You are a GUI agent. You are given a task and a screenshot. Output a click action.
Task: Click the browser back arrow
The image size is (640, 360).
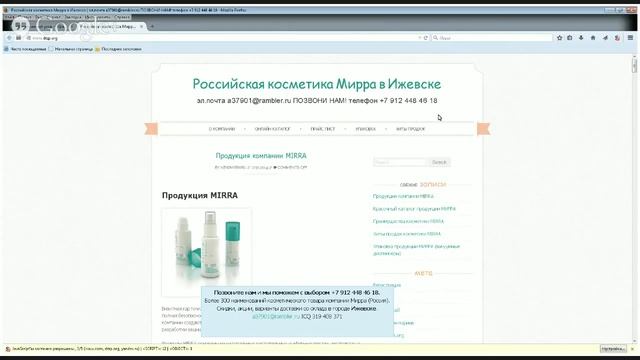click(9, 38)
